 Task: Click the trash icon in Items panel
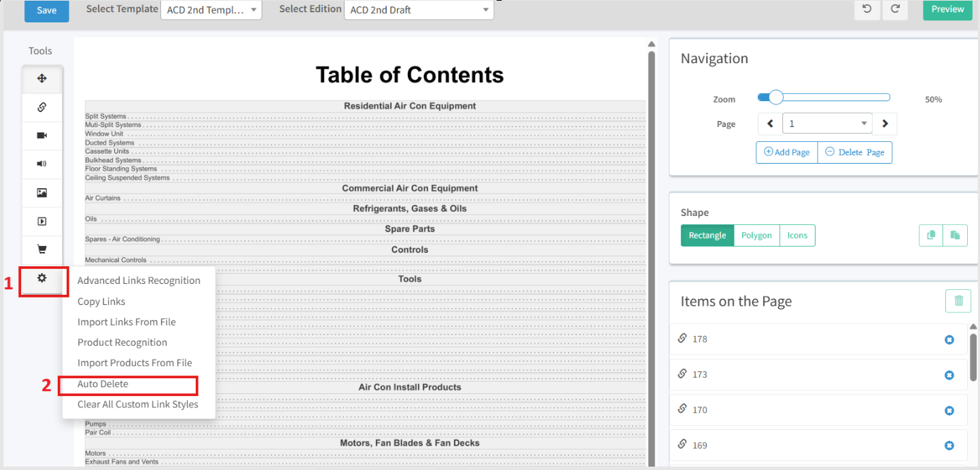click(x=958, y=301)
